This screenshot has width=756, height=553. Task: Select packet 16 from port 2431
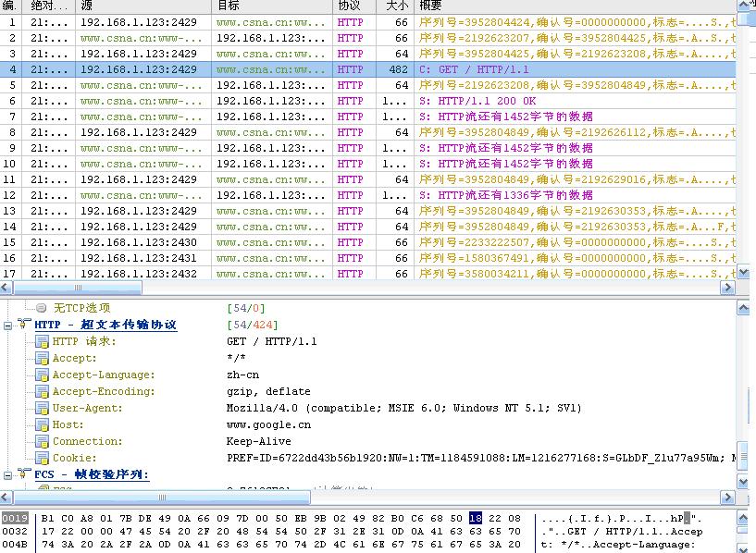(x=368, y=258)
